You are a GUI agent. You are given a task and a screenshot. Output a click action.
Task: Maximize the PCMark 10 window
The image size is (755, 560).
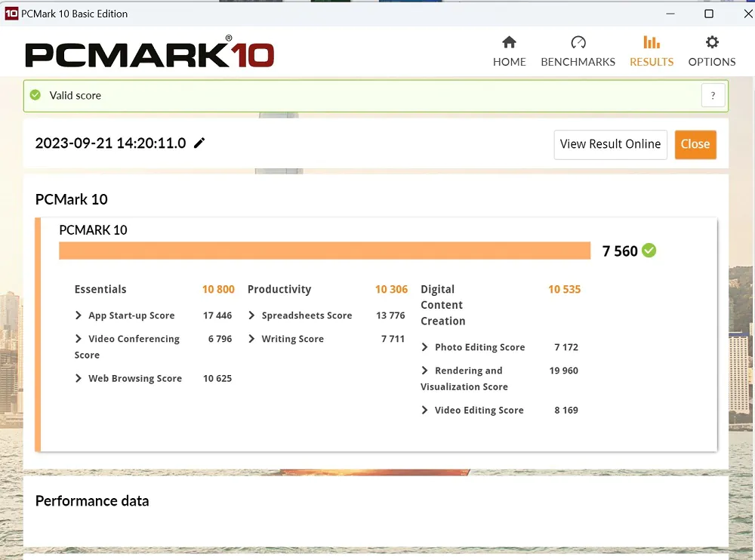point(709,14)
